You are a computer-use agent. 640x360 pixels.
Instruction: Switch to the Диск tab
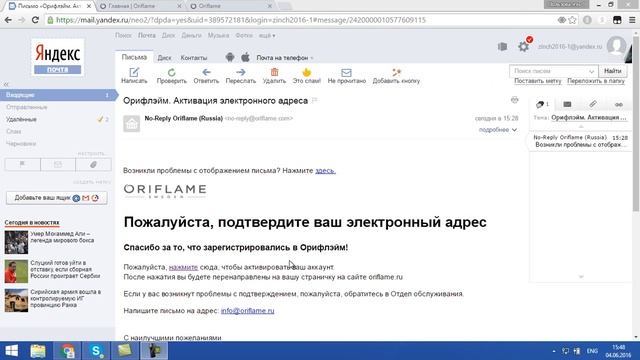164,58
